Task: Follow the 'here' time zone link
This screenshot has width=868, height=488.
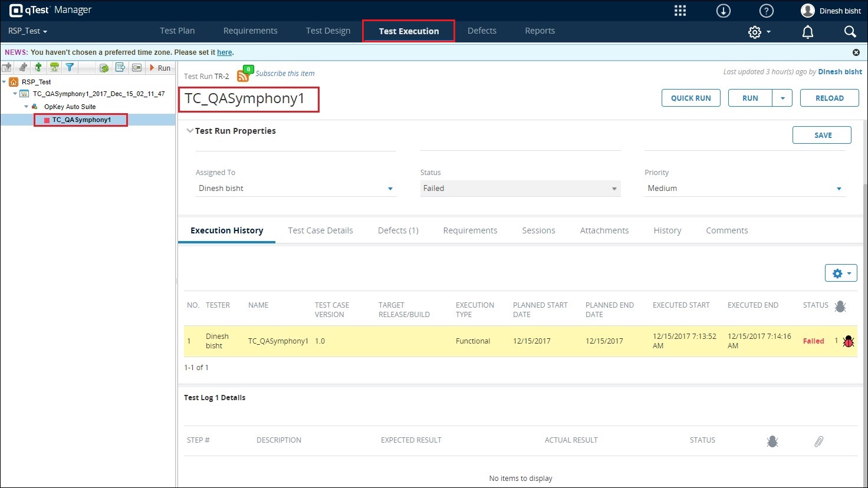Action: click(x=224, y=52)
